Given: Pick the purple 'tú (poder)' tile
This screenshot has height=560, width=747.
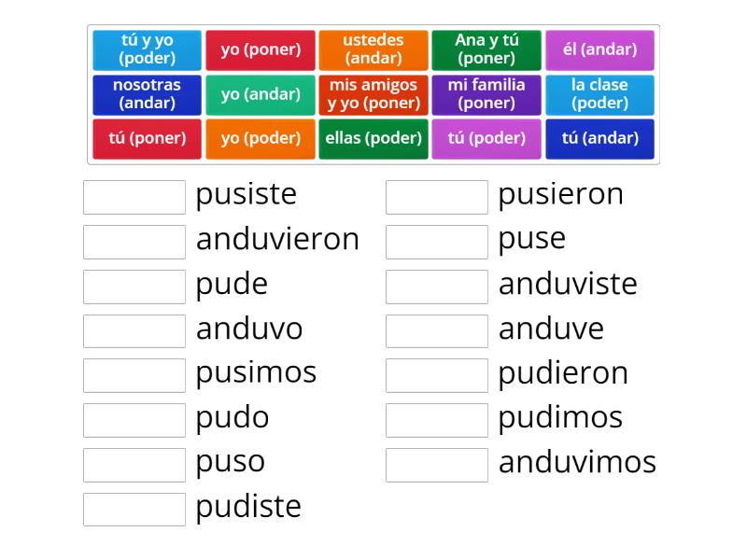Looking at the screenshot, I should (x=486, y=138).
